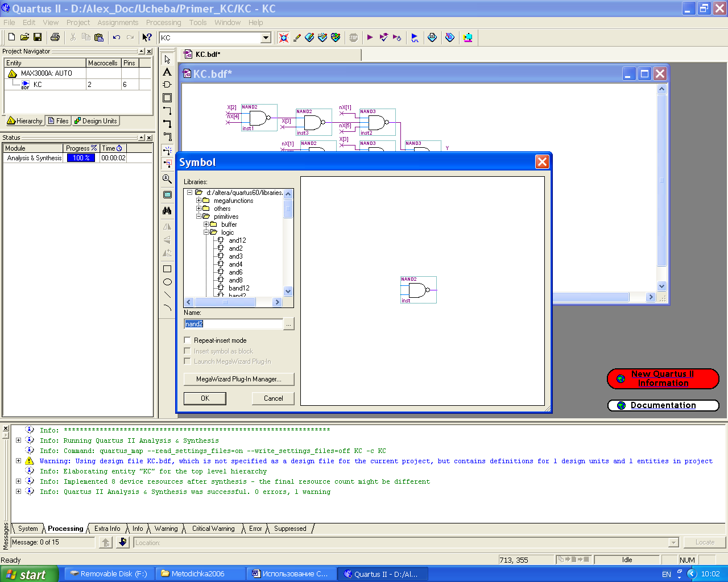
Task: Select the Rectangle drawing tool
Action: [x=167, y=269]
